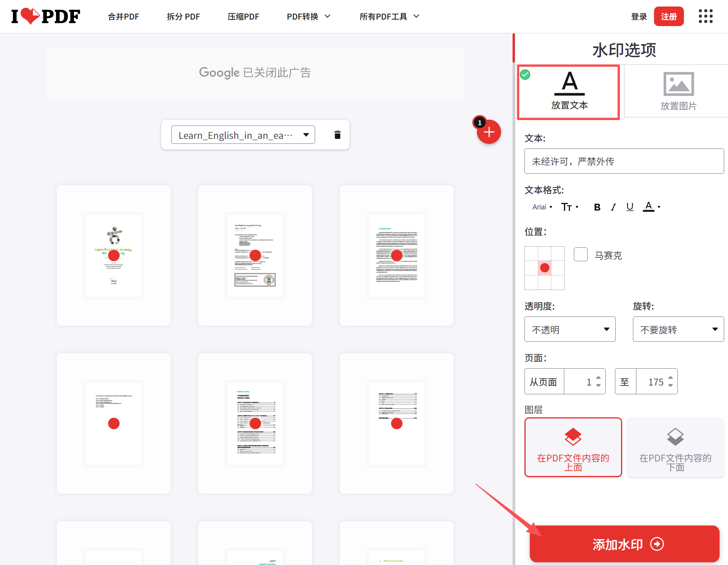Open the PDF转换 menu
Image resolution: width=728 pixels, height=565 pixels.
point(309,16)
